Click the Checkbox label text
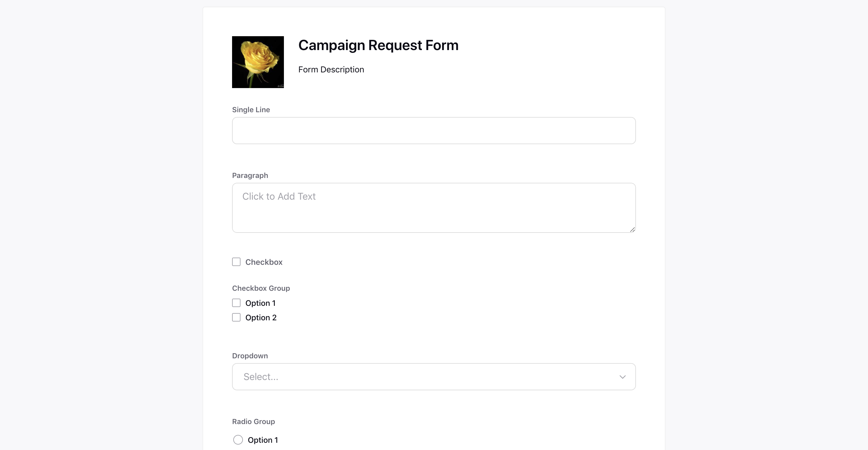Viewport: 868px width, 450px height. (264, 262)
